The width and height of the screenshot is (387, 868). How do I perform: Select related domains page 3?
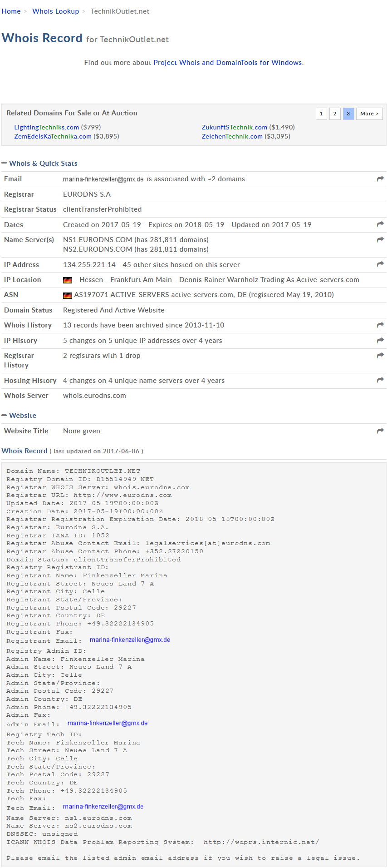click(x=348, y=114)
